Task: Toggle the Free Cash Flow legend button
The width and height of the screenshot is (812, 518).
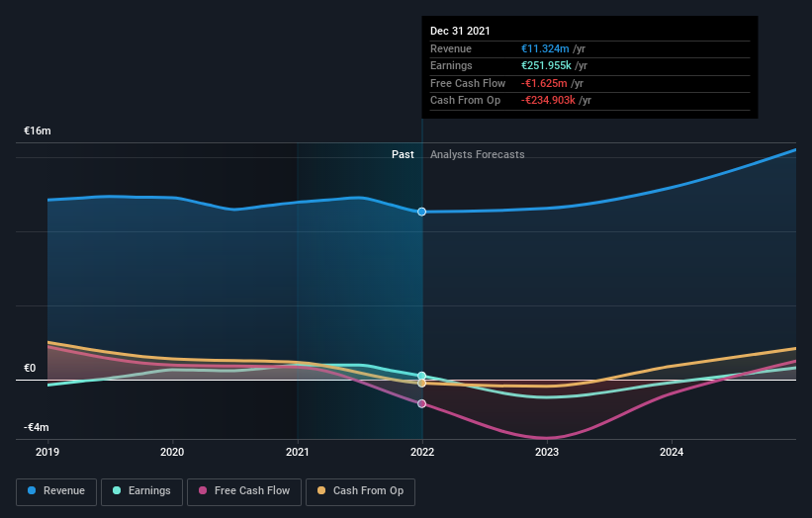Action: (244, 491)
